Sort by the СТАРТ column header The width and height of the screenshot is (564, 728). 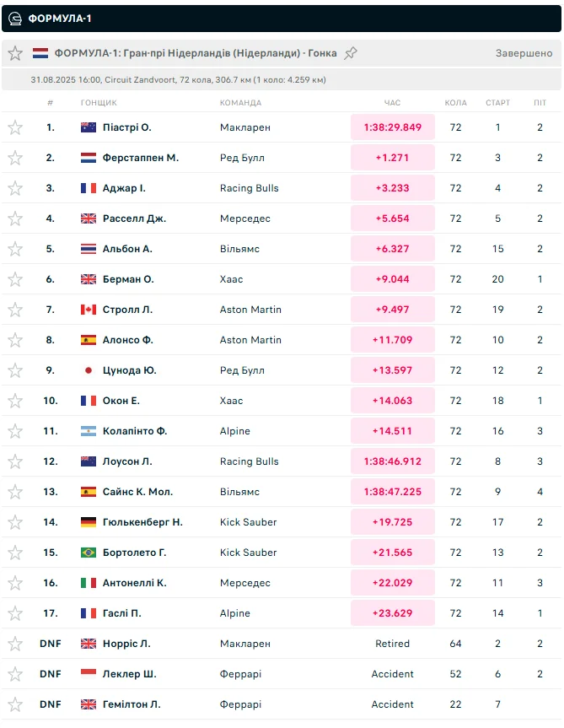pyautogui.click(x=497, y=103)
